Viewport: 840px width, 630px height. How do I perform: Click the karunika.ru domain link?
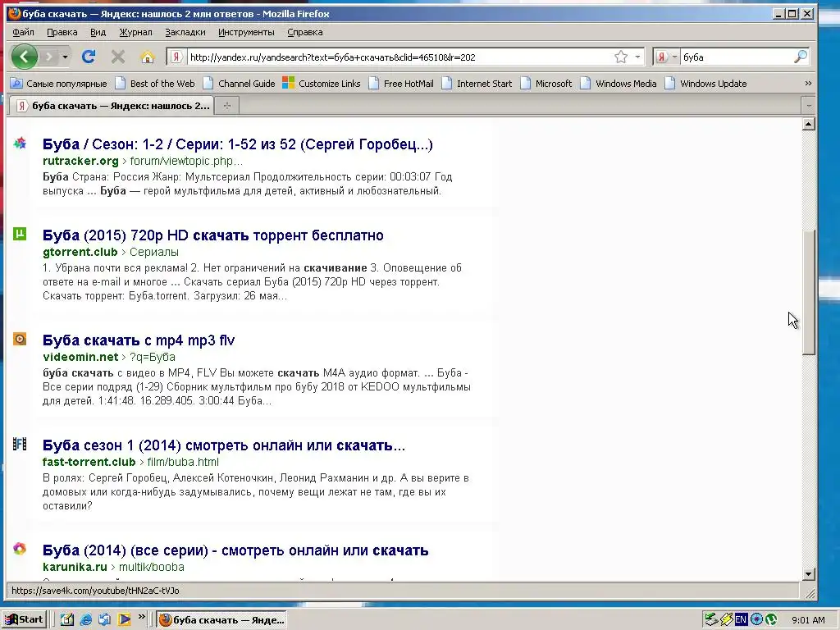click(75, 567)
